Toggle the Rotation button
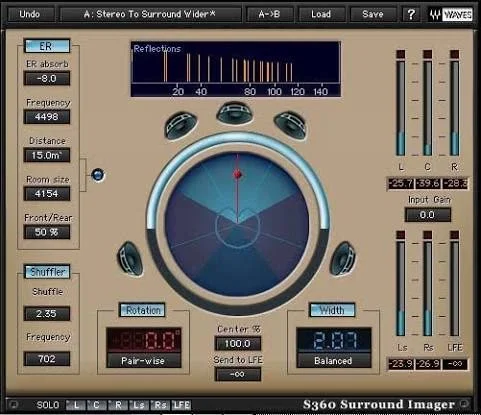The height and width of the screenshot is (415, 481). tap(142, 310)
